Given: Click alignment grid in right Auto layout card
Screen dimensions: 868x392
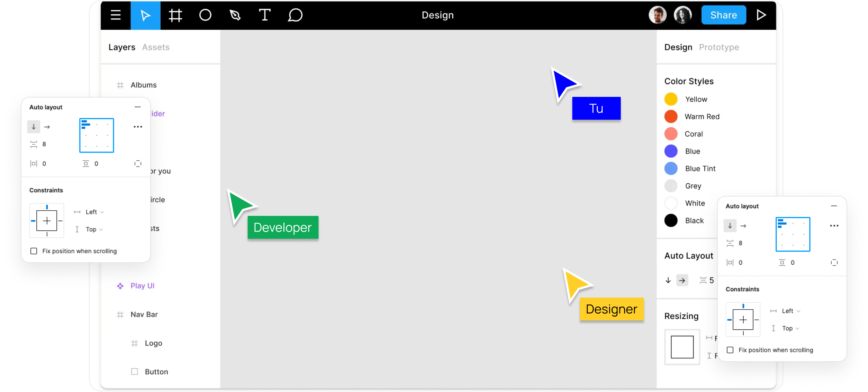Looking at the screenshot, I should 793,234.
